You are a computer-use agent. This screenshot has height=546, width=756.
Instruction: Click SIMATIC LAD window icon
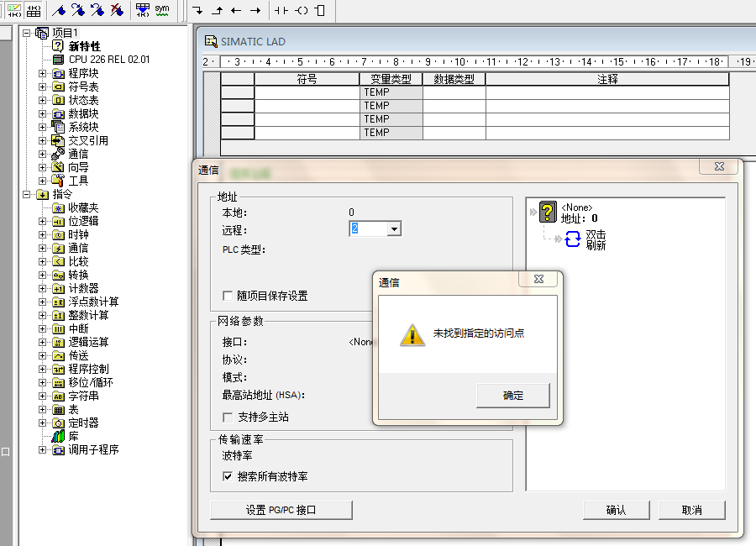click(x=211, y=41)
